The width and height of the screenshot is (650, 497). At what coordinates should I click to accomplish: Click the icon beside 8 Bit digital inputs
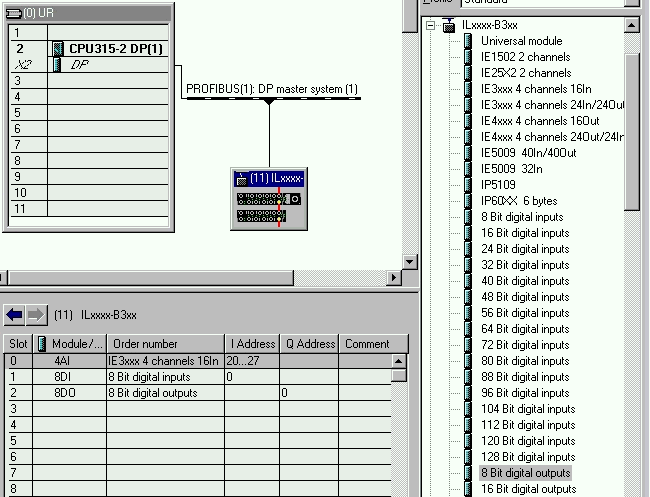[x=468, y=217]
